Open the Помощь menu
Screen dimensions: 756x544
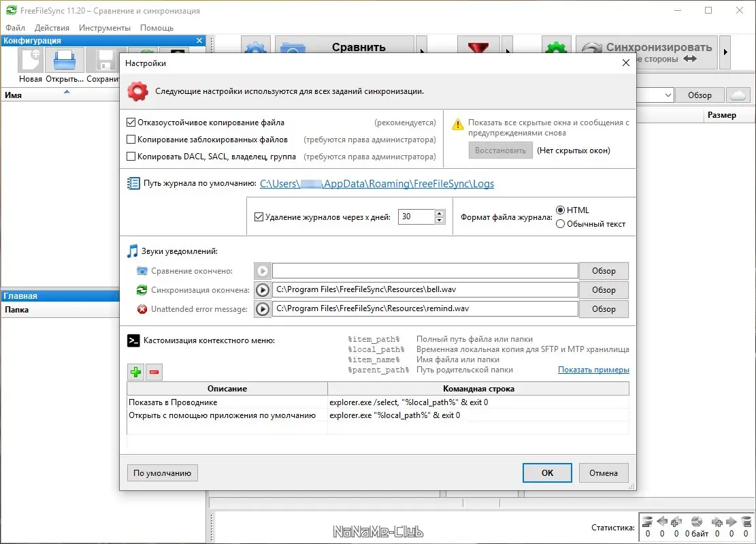pyautogui.click(x=157, y=28)
